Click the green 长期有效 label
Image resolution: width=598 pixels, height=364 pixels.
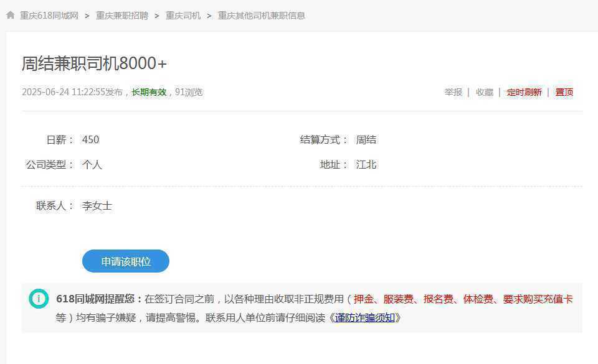coord(149,92)
